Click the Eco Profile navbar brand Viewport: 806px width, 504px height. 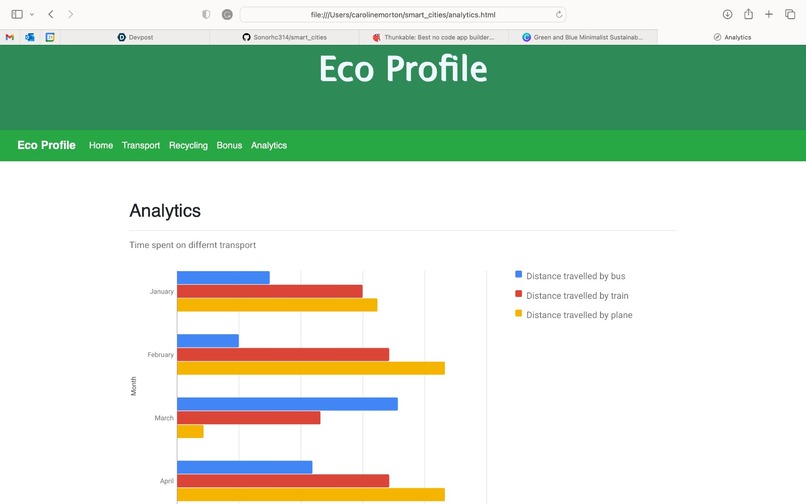point(46,145)
